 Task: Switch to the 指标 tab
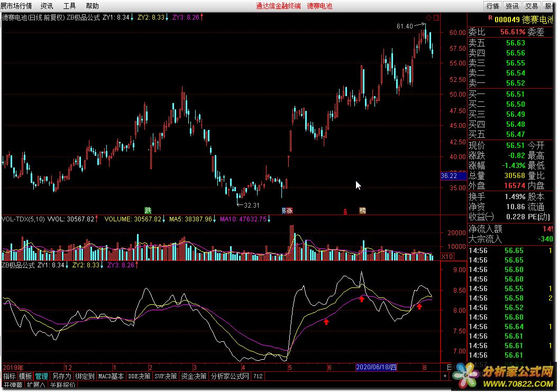[9, 376]
